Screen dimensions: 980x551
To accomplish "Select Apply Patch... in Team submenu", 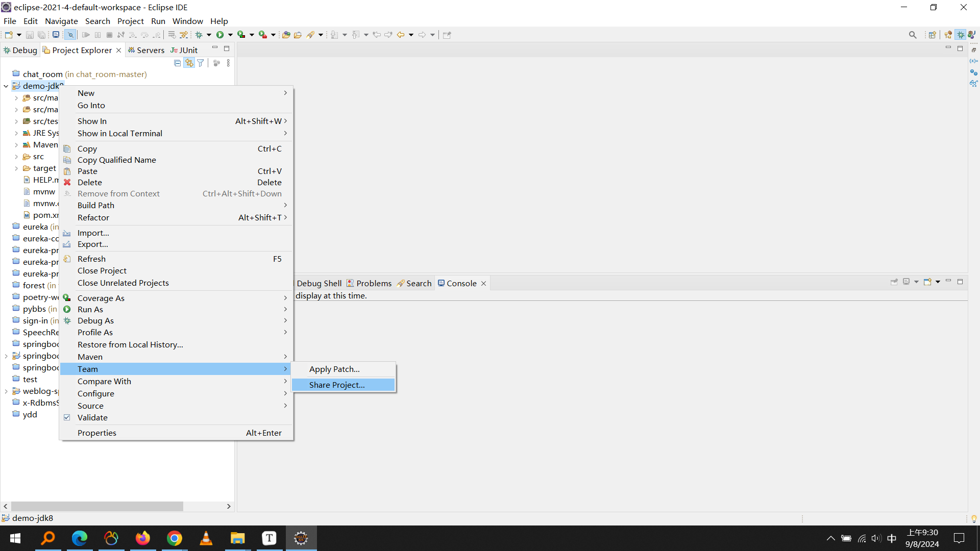I will pyautogui.click(x=343, y=369).
